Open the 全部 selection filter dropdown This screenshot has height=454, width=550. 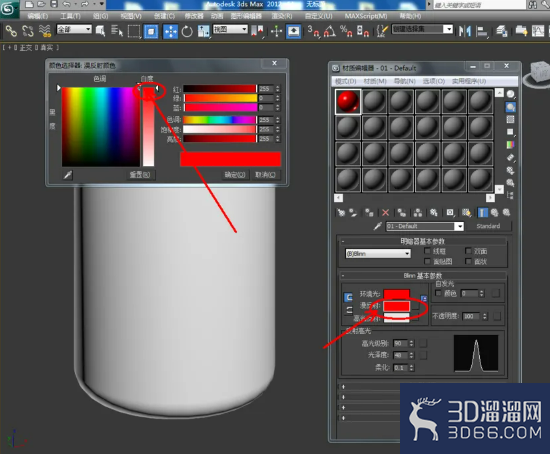coord(74,29)
